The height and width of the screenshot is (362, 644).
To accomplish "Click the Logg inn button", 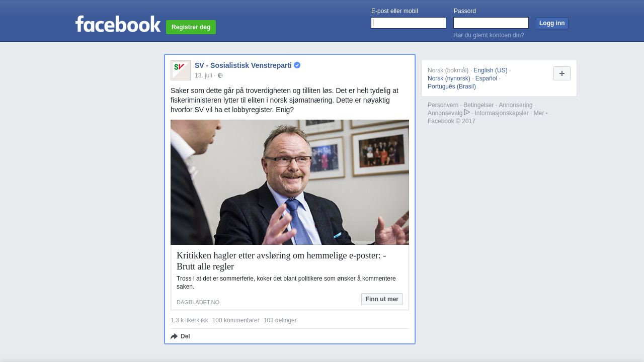I will (x=552, y=23).
